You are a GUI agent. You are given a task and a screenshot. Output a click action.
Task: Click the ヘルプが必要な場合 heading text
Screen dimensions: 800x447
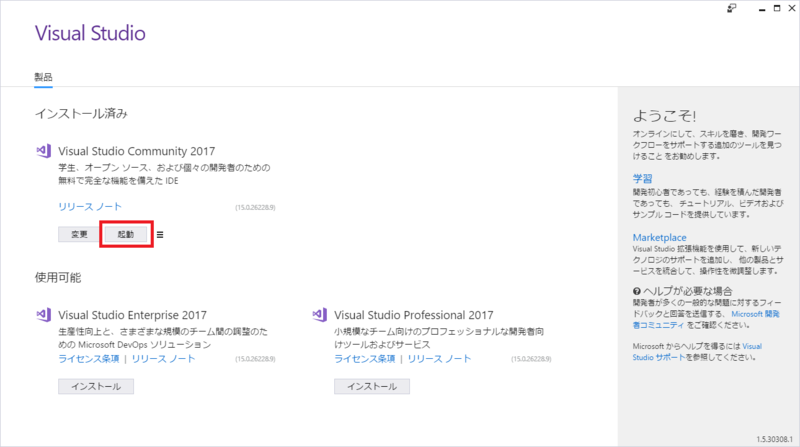[x=688, y=291]
